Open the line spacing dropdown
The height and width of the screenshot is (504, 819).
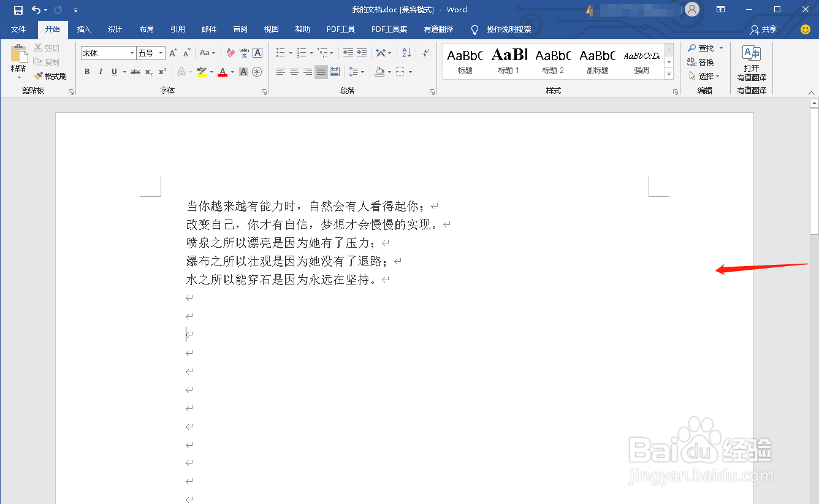(356, 72)
